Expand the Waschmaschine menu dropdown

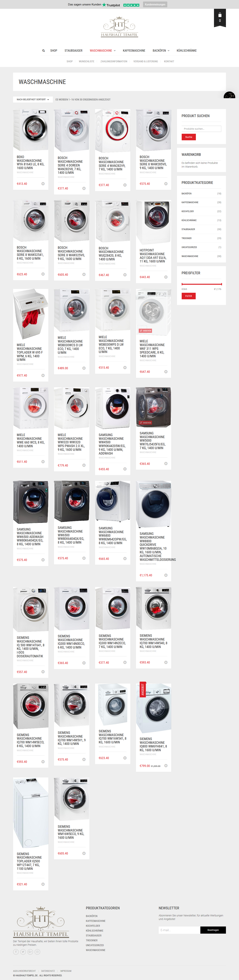[x=103, y=51]
